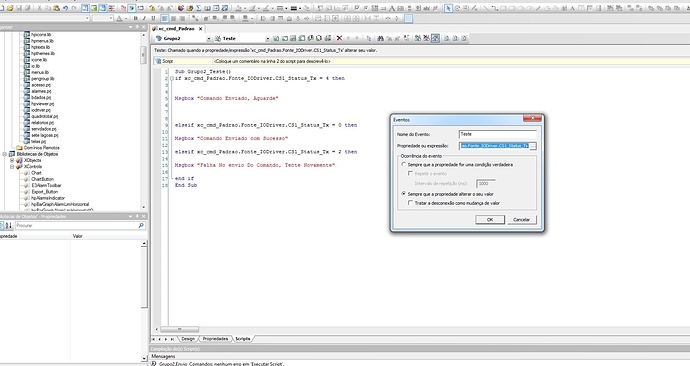Click the Cut scissors toolbar icon

(40, 8)
